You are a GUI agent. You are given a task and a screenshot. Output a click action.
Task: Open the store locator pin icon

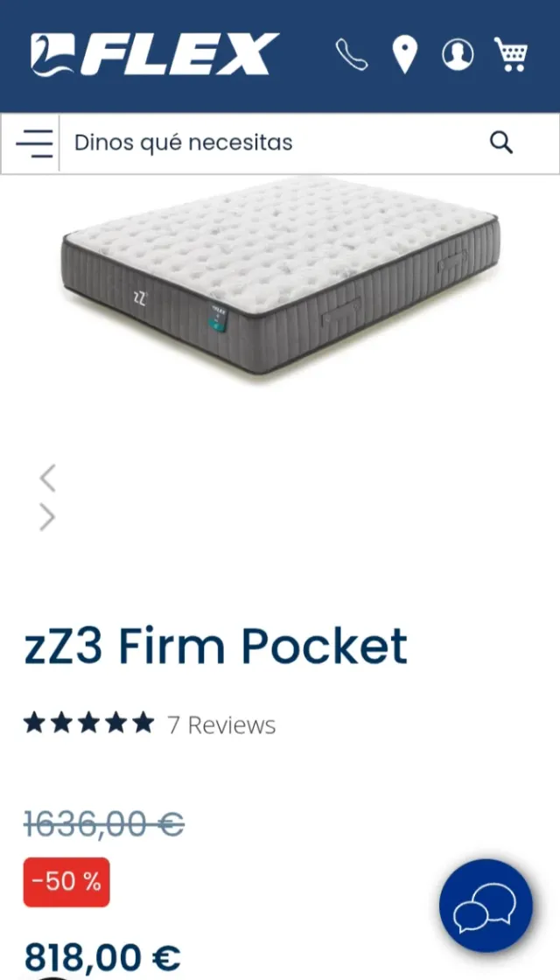[404, 54]
